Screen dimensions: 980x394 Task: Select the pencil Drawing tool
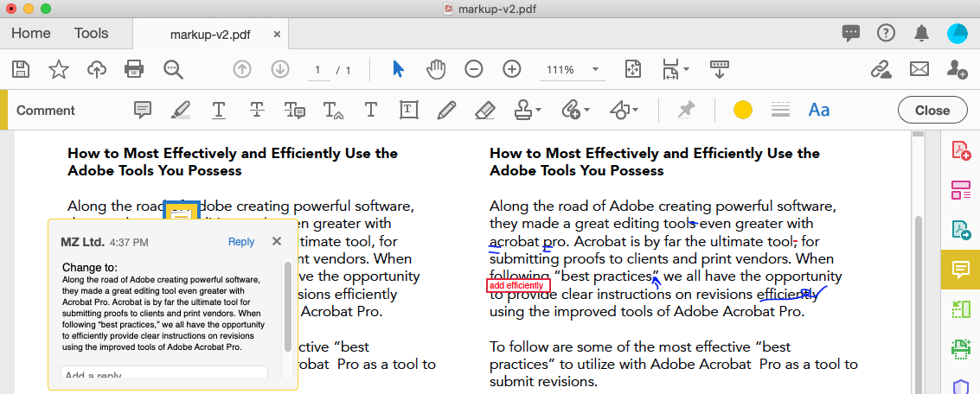pos(446,111)
